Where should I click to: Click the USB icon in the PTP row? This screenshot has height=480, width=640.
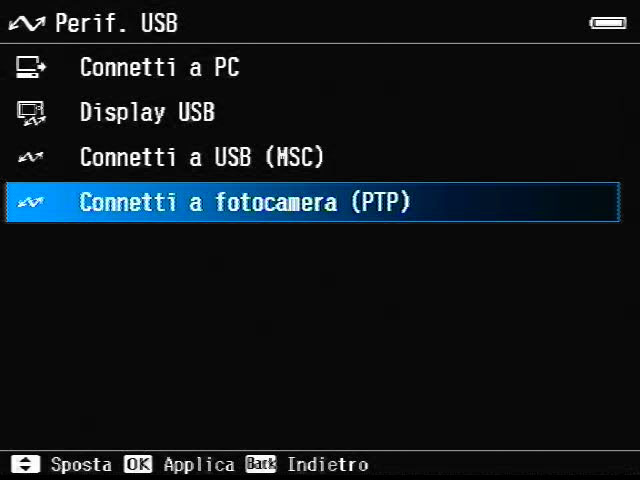pos(31,202)
